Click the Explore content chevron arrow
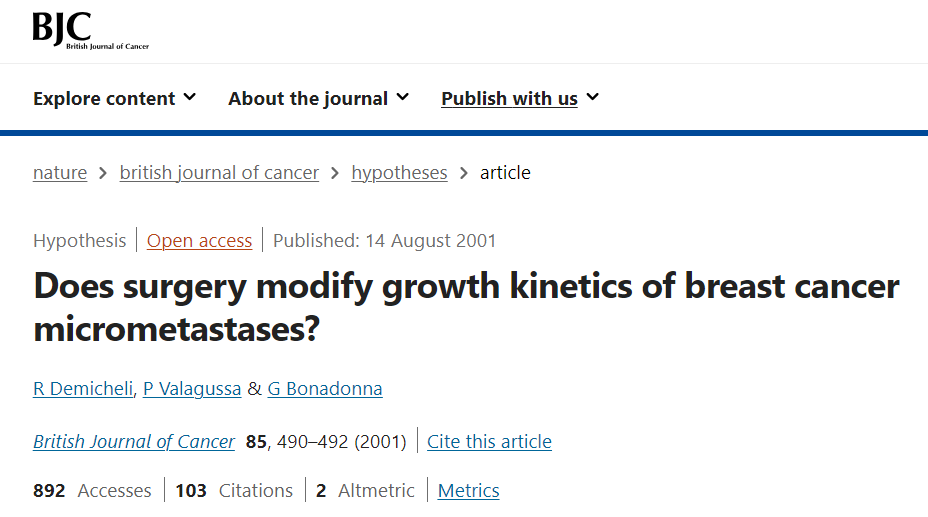This screenshot has height=517, width=928. pos(190,97)
